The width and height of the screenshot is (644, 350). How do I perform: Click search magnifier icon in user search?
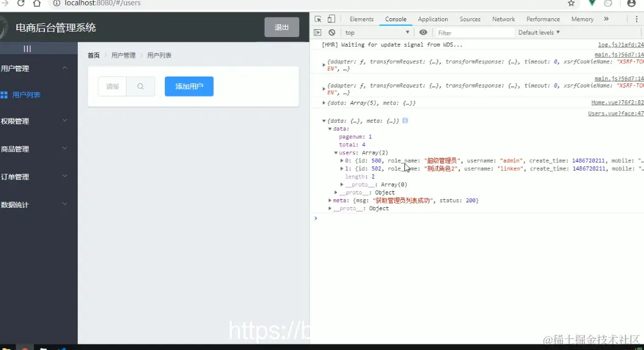point(140,86)
